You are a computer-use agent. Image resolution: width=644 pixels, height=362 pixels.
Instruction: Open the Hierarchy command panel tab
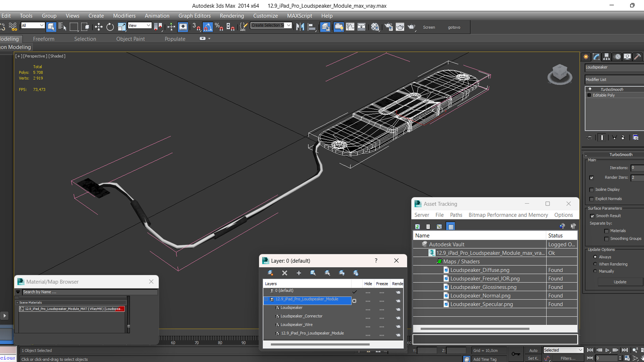(x=606, y=57)
